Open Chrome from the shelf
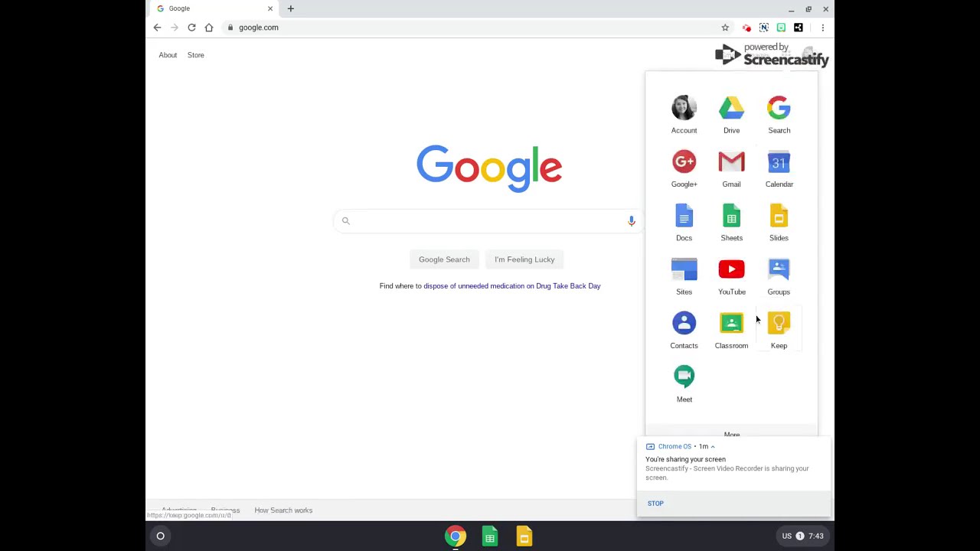The height and width of the screenshot is (551, 980). [456, 536]
